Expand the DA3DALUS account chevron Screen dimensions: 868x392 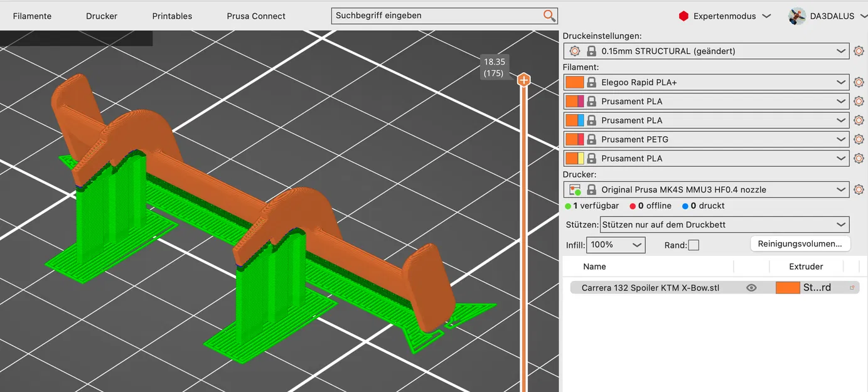[864, 16]
